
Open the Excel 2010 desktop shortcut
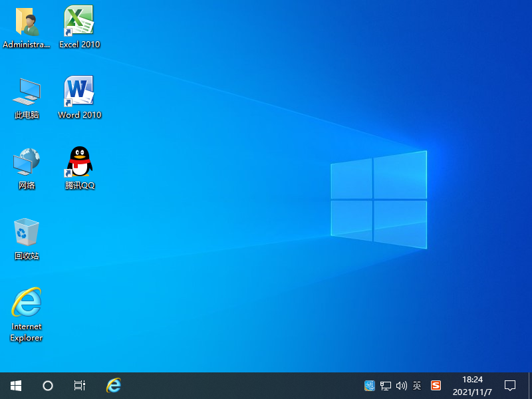click(x=79, y=20)
